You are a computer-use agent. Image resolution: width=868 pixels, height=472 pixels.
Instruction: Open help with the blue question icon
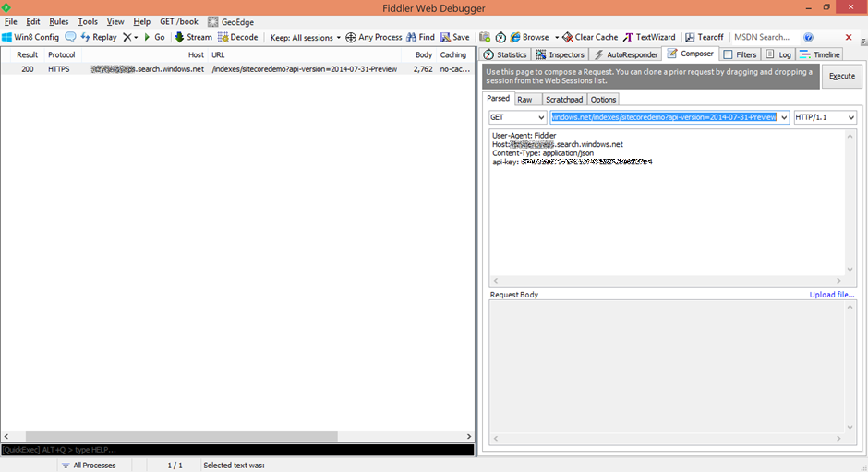point(808,37)
